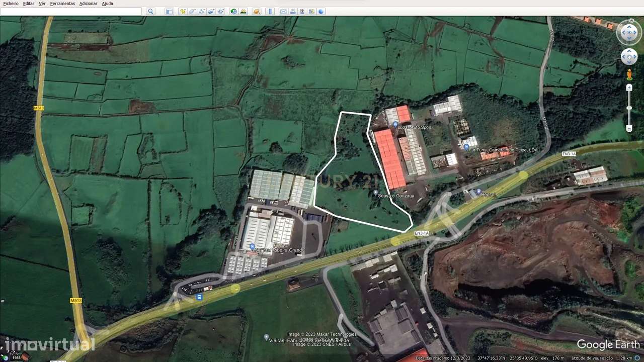
Task: Select the Street View Pegman
Action: (x=629, y=74)
